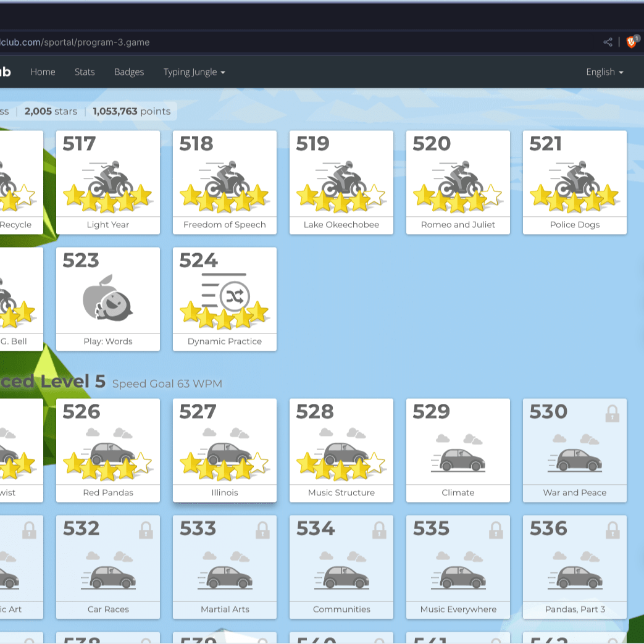
Task: Click the lesson number 527
Action: pyautogui.click(x=198, y=412)
